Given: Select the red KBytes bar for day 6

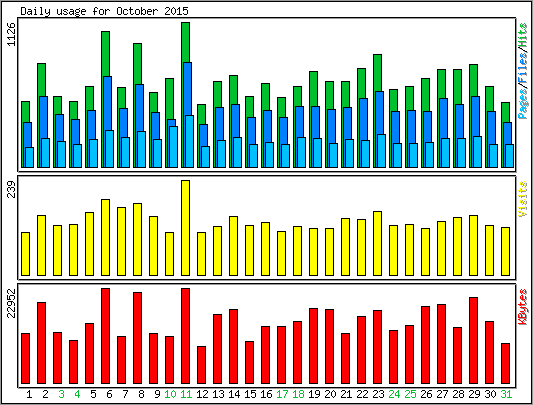Looking at the screenshot, I should [x=105, y=336].
